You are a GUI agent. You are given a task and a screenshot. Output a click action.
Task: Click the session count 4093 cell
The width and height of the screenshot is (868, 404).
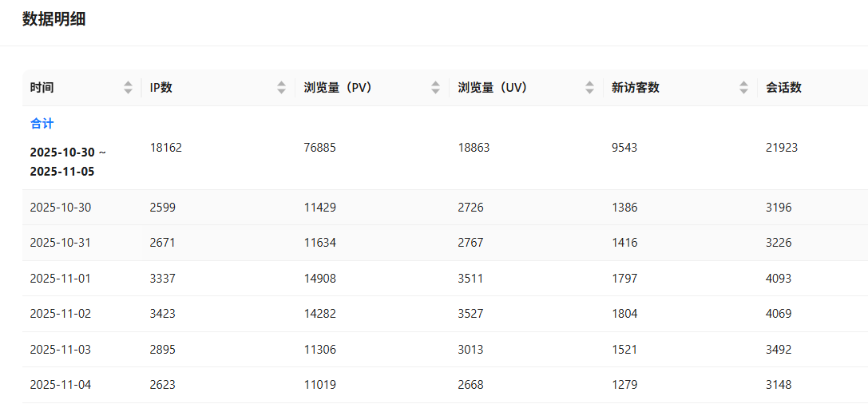(x=779, y=279)
